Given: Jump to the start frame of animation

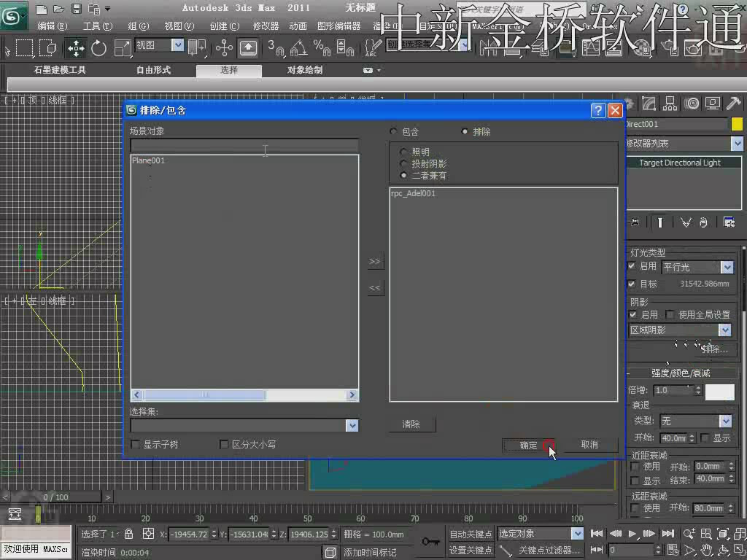Looking at the screenshot, I should (597, 534).
